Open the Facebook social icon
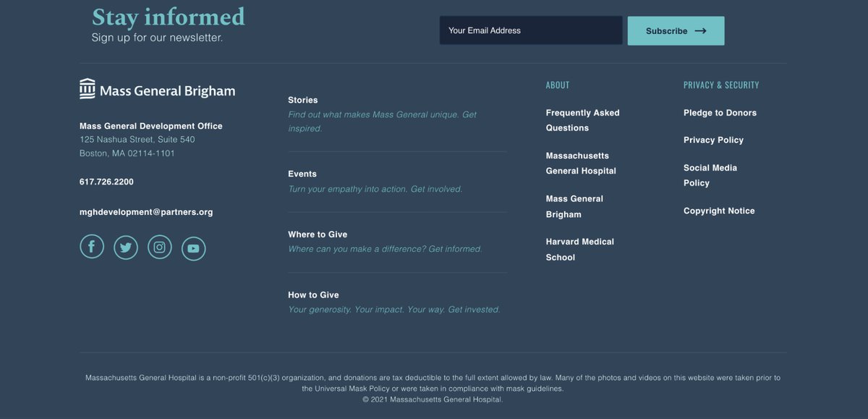 click(x=92, y=247)
